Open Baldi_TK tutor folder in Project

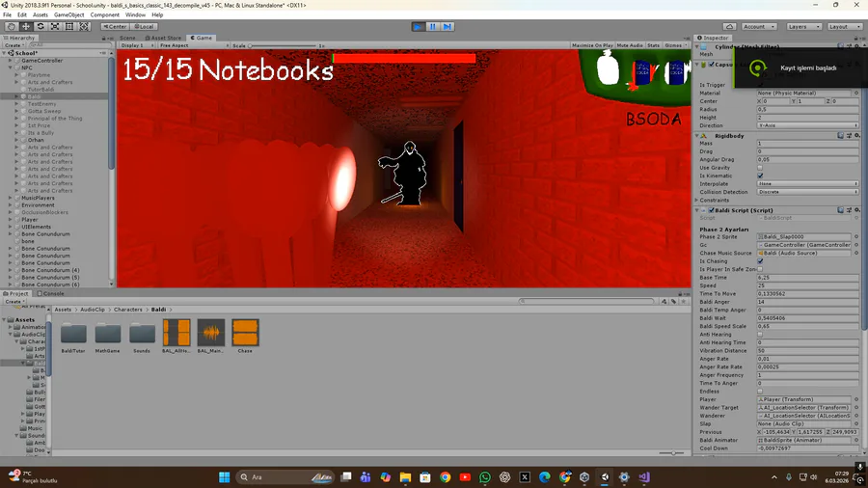tap(73, 337)
